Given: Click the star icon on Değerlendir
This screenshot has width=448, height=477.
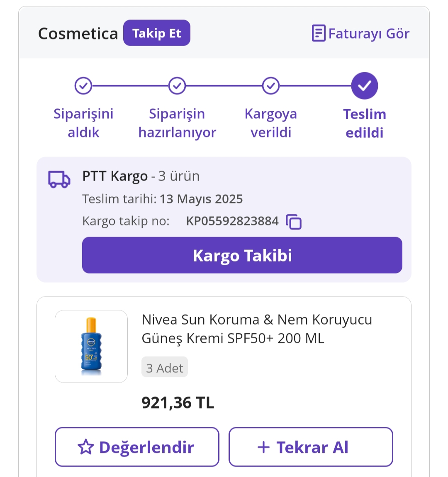Looking at the screenshot, I should coord(86,447).
